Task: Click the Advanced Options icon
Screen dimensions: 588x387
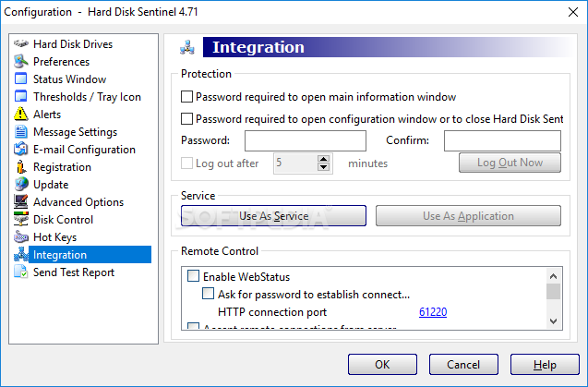Action: 21,202
